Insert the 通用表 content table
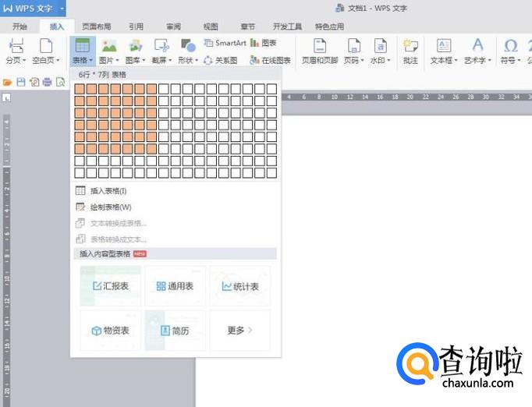 175,286
